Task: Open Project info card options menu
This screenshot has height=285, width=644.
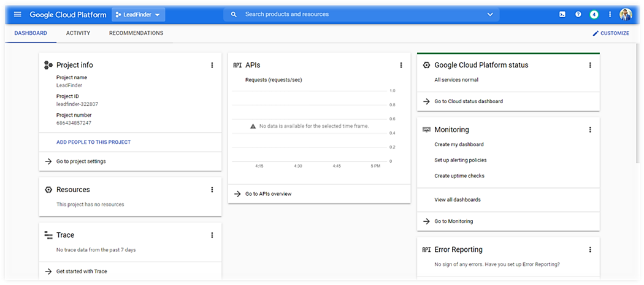Action: pos(212,65)
